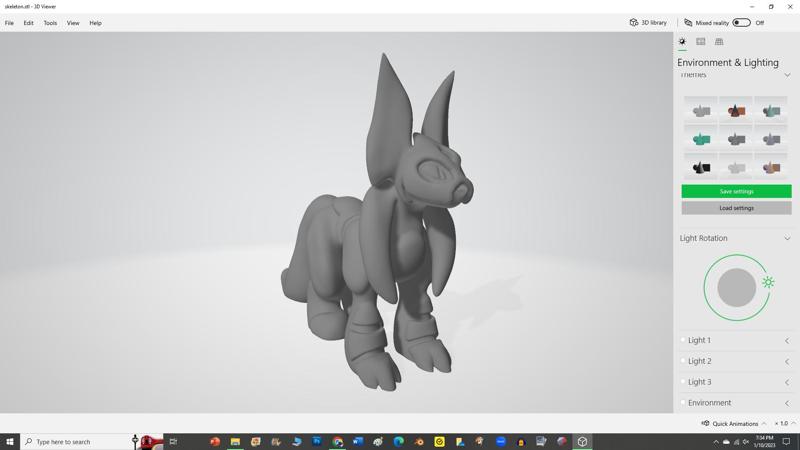This screenshot has width=800, height=450.
Task: Select the black theme thumbnail
Action: click(x=701, y=167)
